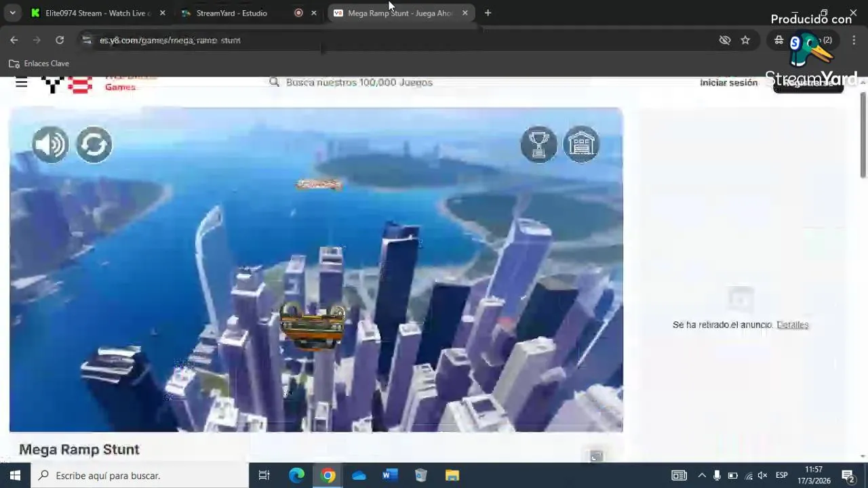Viewport: 868px width, 488px height.
Task: Click the blocked tracking eye icon in address bar
Action: point(725,40)
